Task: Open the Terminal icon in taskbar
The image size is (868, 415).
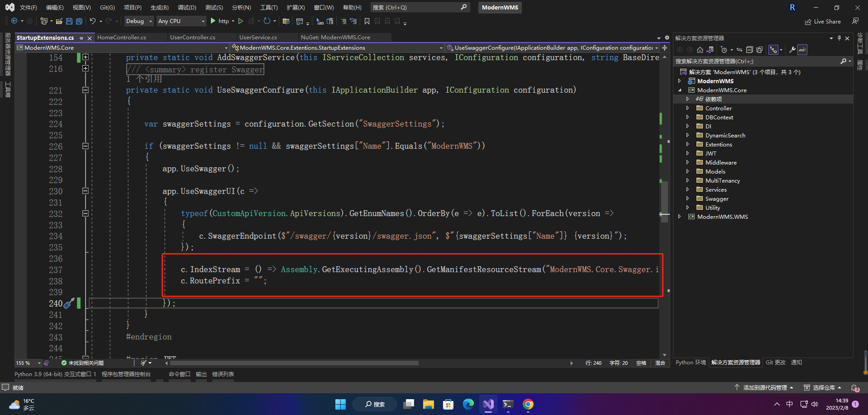Action: [x=508, y=404]
